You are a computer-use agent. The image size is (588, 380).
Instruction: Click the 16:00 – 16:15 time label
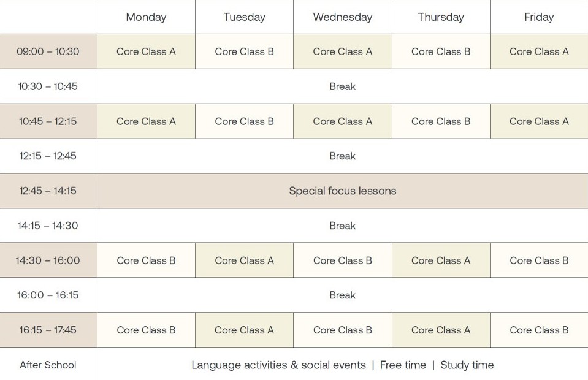tap(48, 295)
